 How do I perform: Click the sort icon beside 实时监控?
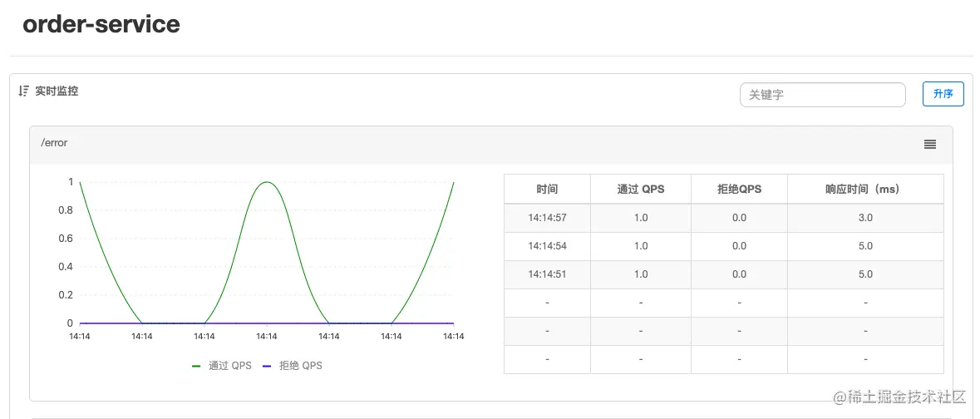pyautogui.click(x=23, y=91)
